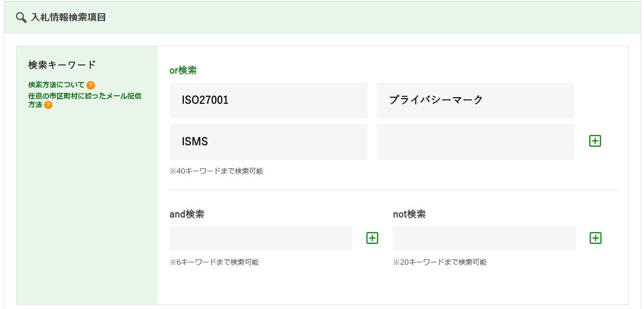Click the or検索 section label
The height and width of the screenshot is (309, 644).
(x=183, y=70)
